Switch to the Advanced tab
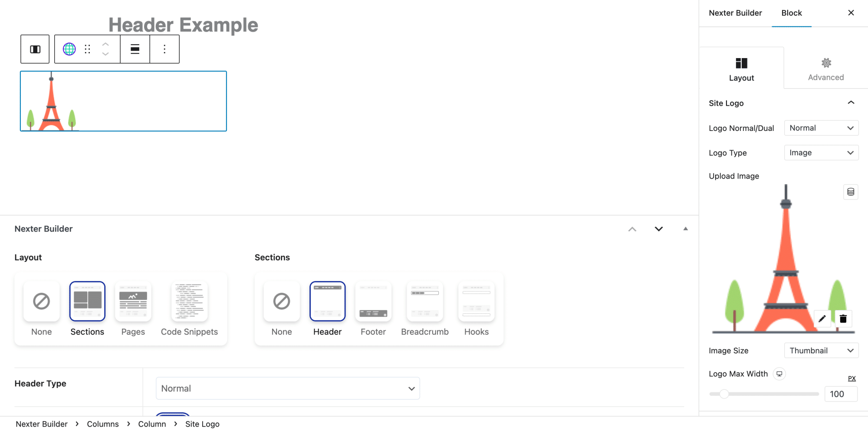Viewport: 868px width, 431px height. coord(826,69)
